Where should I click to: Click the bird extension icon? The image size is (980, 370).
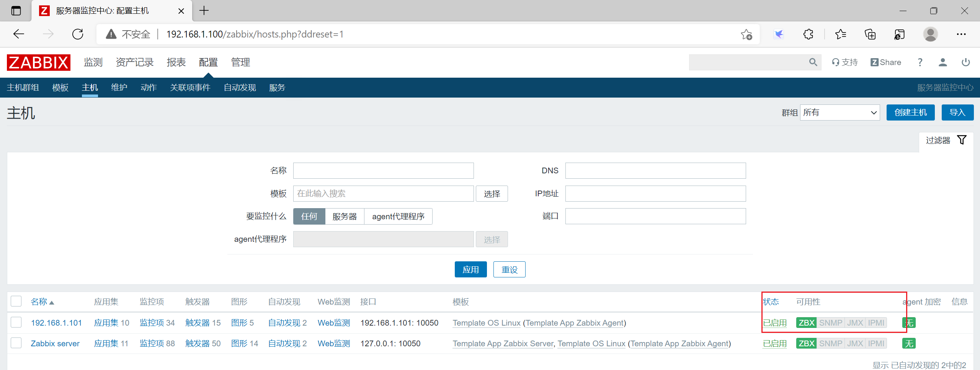(x=778, y=34)
